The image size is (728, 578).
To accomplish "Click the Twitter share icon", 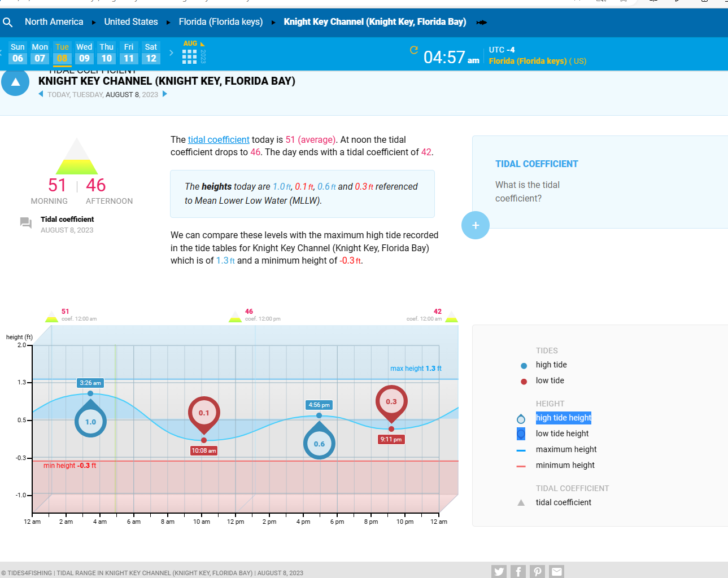I will (x=499, y=571).
